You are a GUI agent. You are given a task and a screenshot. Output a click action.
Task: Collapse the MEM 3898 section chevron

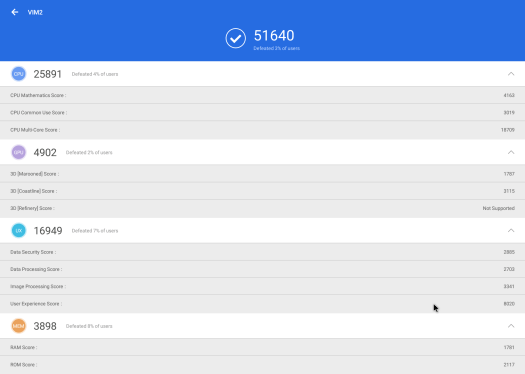[x=511, y=325]
